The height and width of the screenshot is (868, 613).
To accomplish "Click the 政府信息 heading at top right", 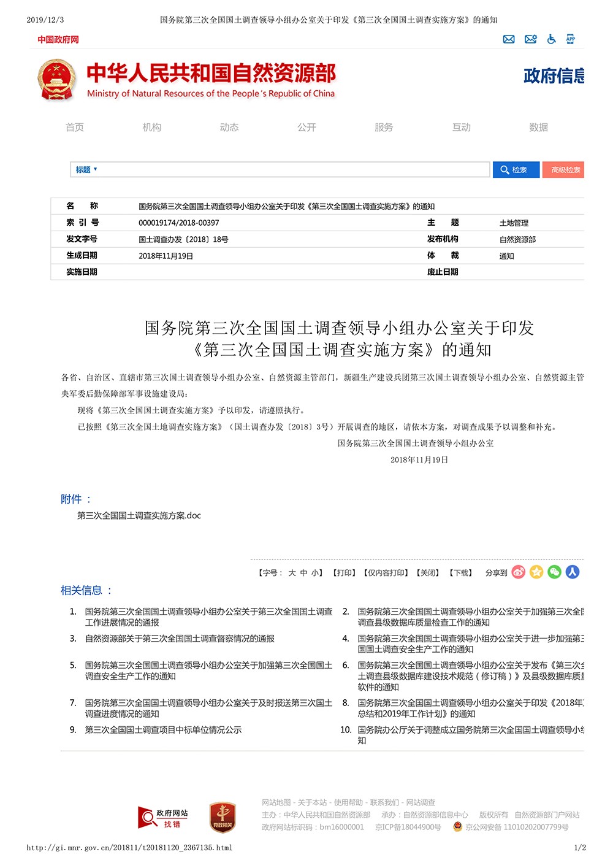I will pos(554,76).
